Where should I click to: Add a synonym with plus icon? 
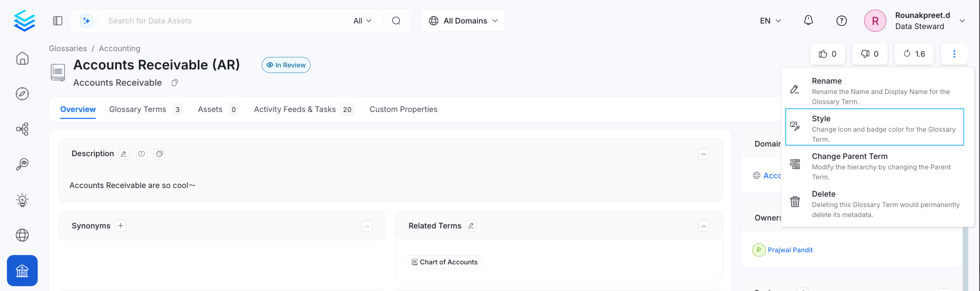tap(120, 226)
